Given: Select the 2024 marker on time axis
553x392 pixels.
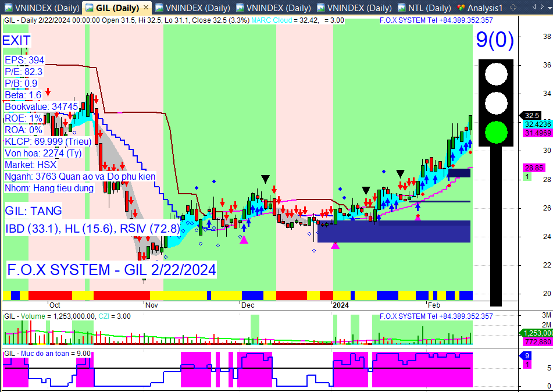Looking at the screenshot, I should click(341, 305).
